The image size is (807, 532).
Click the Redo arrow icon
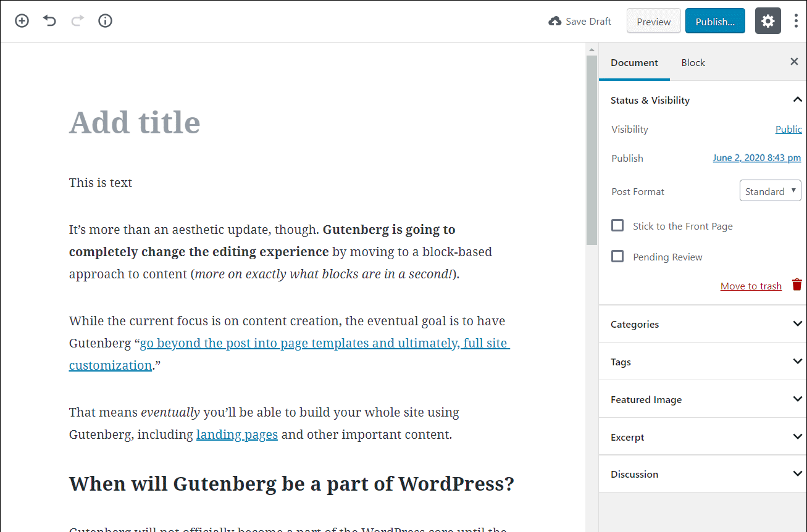point(77,21)
